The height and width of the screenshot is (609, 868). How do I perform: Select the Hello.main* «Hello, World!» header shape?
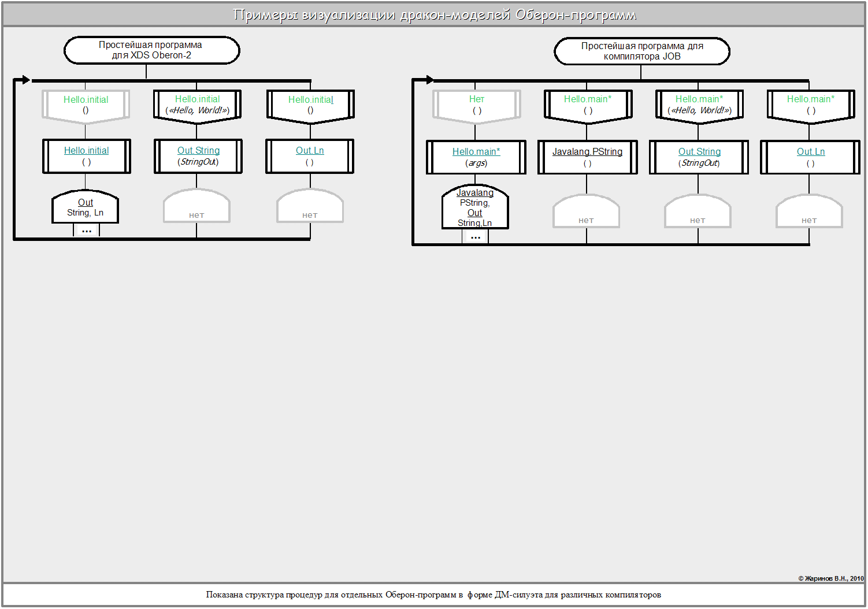click(699, 105)
